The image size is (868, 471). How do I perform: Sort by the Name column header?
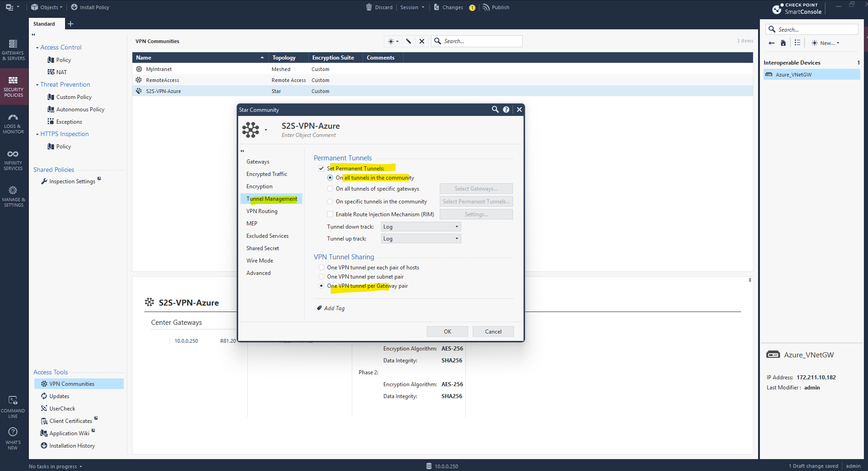200,58
